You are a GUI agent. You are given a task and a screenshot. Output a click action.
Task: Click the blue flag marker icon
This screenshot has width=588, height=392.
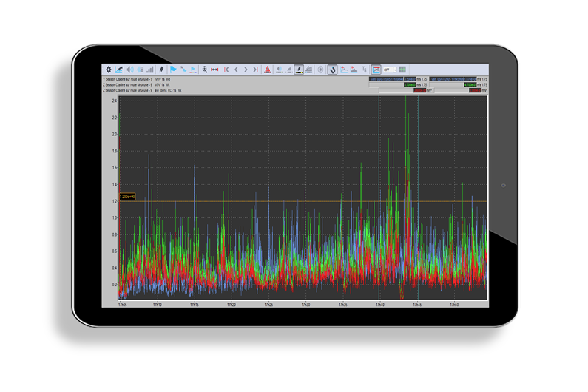[x=173, y=70]
